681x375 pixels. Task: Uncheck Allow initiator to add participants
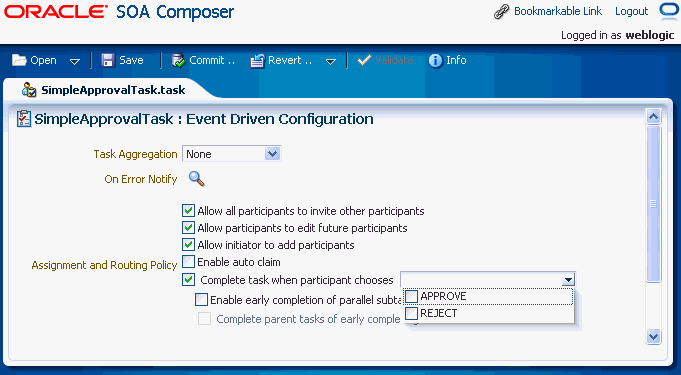tap(188, 245)
